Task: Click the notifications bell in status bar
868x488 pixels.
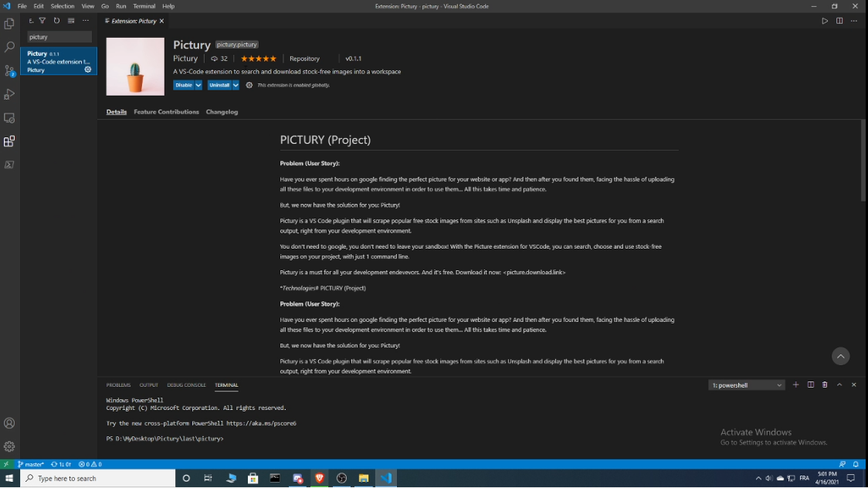Action: [856, 464]
